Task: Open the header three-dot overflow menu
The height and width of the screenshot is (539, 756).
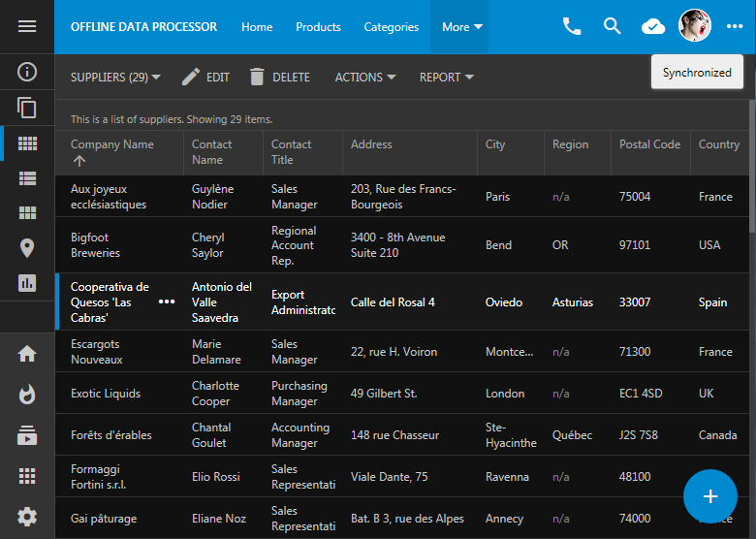Action: [x=735, y=26]
